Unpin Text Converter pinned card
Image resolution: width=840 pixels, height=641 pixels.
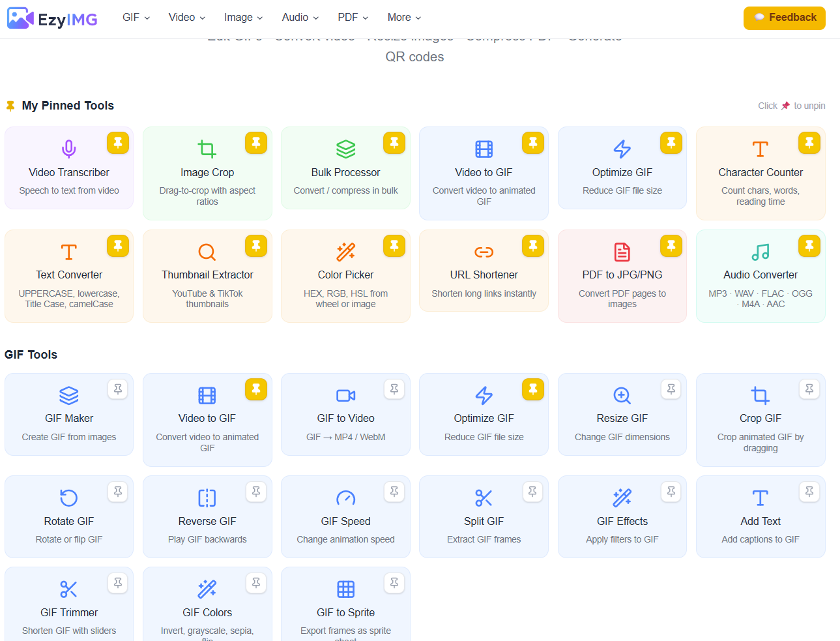tap(118, 246)
